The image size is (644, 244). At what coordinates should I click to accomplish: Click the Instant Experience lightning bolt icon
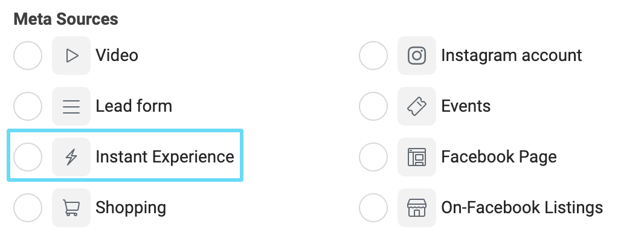[71, 157]
